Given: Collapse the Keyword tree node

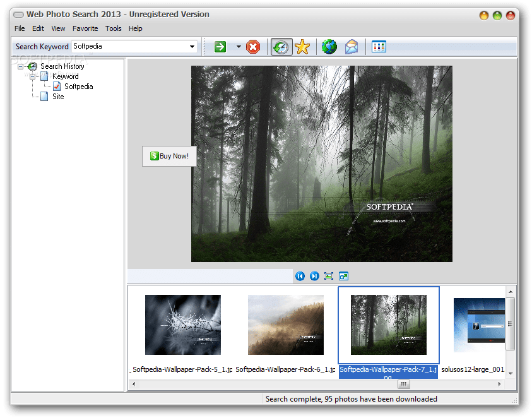Looking at the screenshot, I should [33, 76].
